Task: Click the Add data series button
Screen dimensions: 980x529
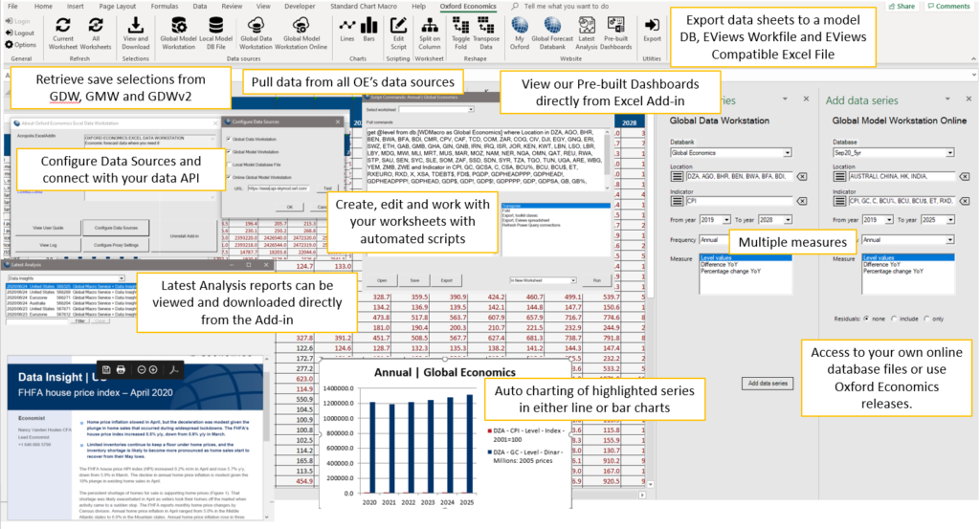Action: [768, 383]
